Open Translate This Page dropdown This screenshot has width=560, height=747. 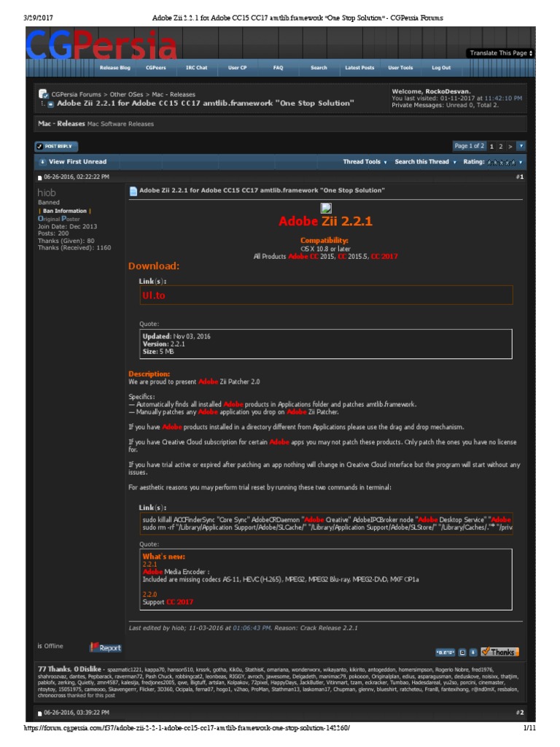click(x=500, y=53)
